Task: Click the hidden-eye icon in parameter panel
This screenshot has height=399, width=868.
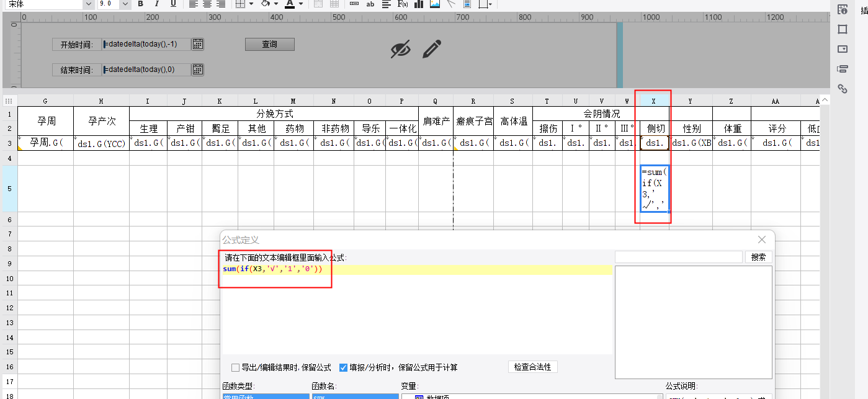Action: [401, 49]
